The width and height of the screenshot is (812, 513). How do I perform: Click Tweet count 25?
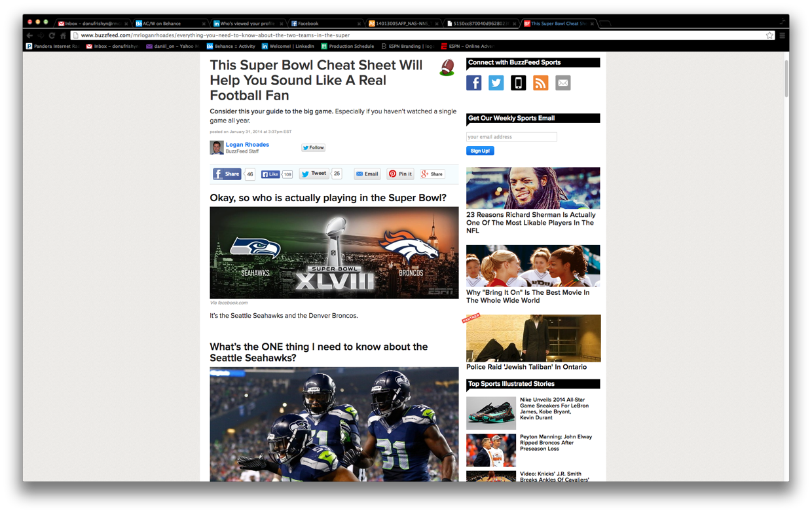[x=337, y=174]
